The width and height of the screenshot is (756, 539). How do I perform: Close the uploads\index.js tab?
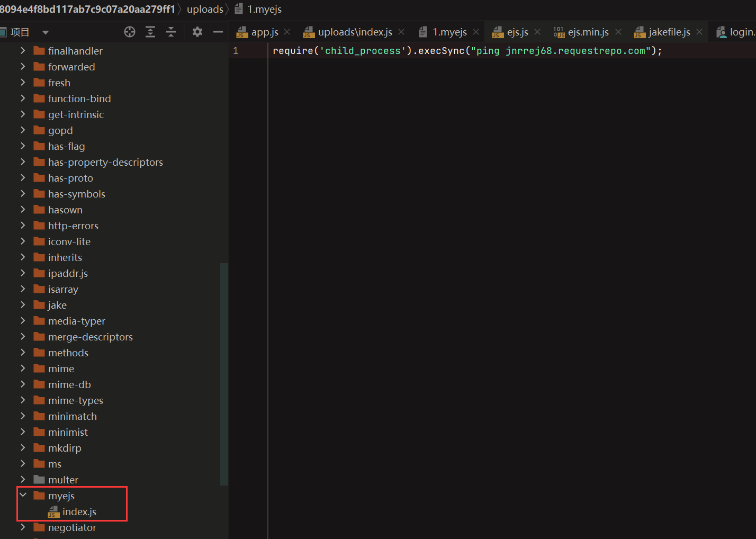(401, 32)
